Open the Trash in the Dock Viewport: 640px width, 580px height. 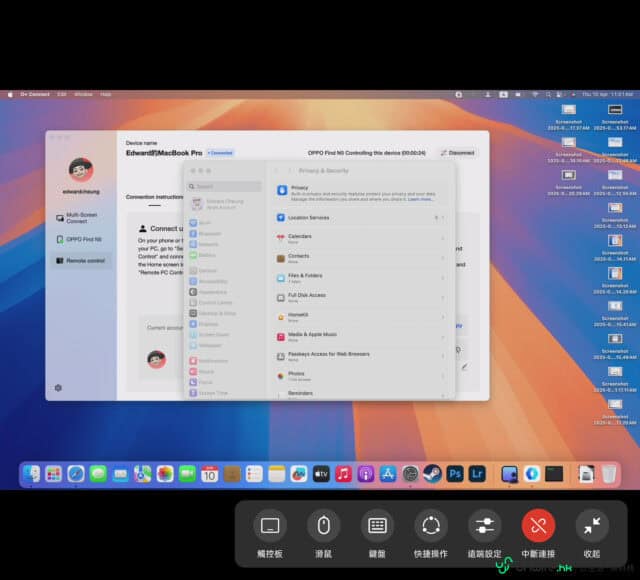pos(609,474)
